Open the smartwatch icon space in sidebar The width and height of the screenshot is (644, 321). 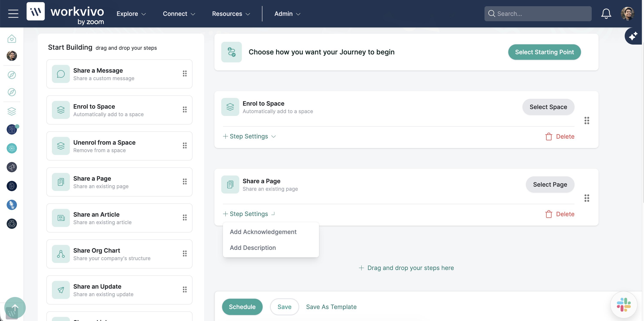tap(12, 186)
